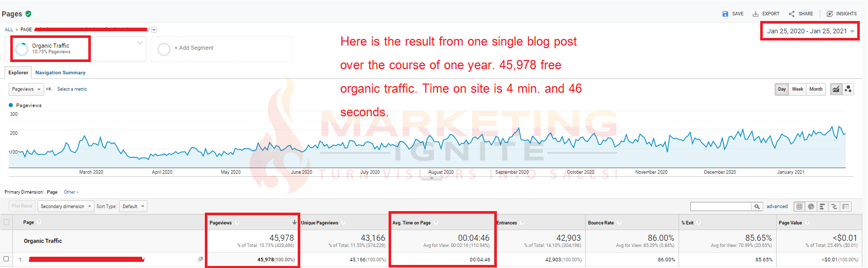Click the Export icon
The width and height of the screenshot is (868, 268).
point(756,14)
